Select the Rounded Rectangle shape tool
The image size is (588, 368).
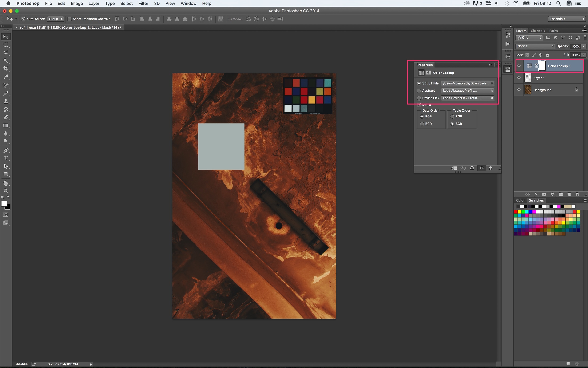pyautogui.click(x=6, y=174)
